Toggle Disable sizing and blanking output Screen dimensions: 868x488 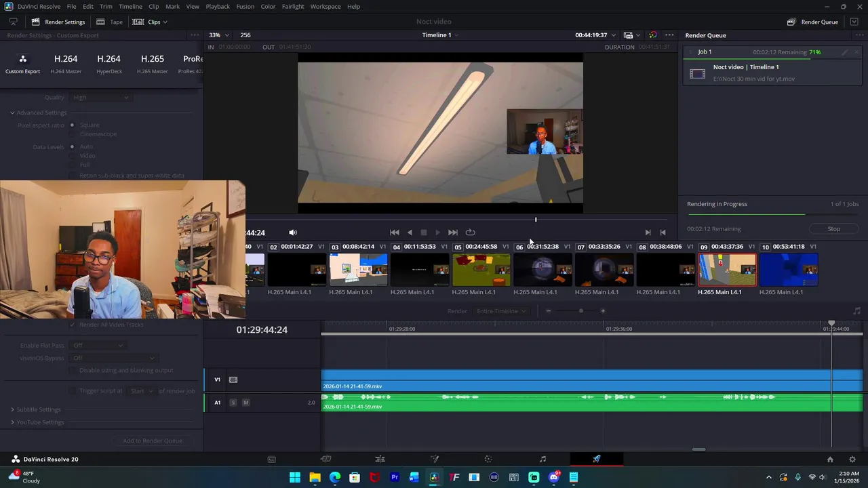(73, 371)
